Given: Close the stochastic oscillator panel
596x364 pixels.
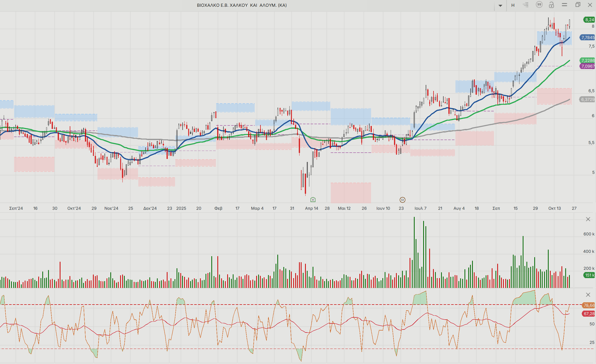Looking at the screenshot, I should pos(588,295).
